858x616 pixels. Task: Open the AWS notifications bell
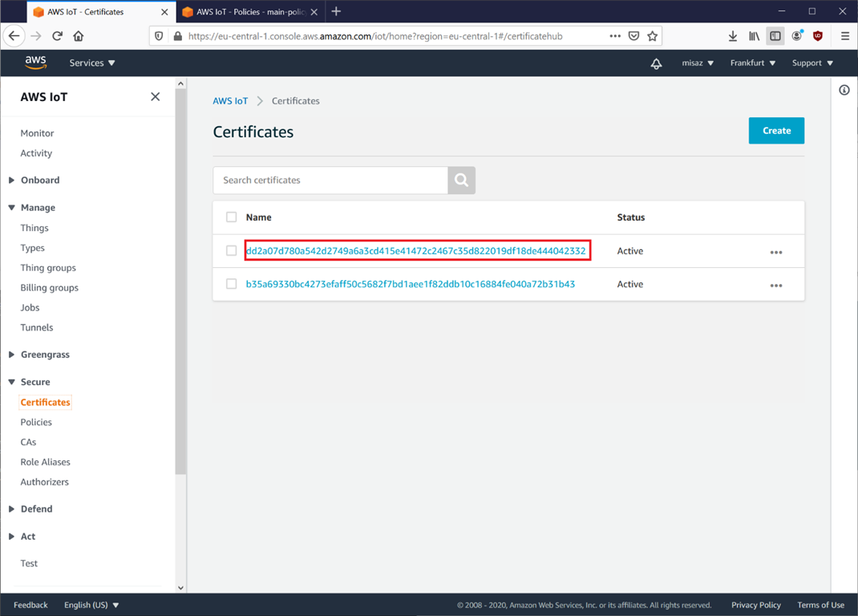click(x=656, y=63)
